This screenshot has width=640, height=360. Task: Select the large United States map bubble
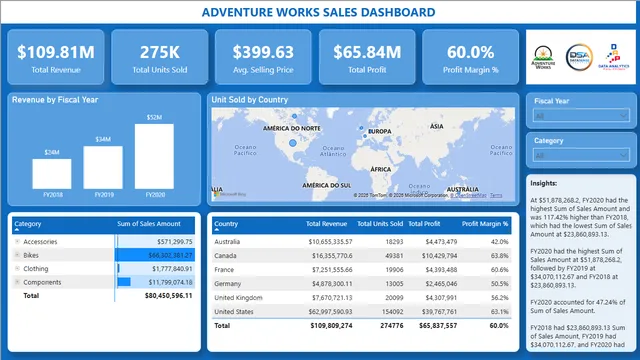point(293,143)
